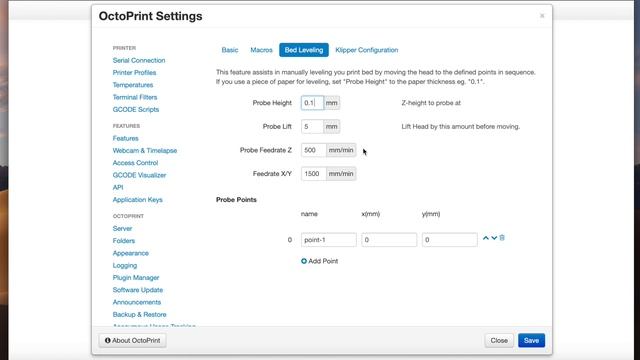Image resolution: width=640 pixels, height=360 pixels.
Task: Open Folders settings page
Action: click(x=124, y=241)
